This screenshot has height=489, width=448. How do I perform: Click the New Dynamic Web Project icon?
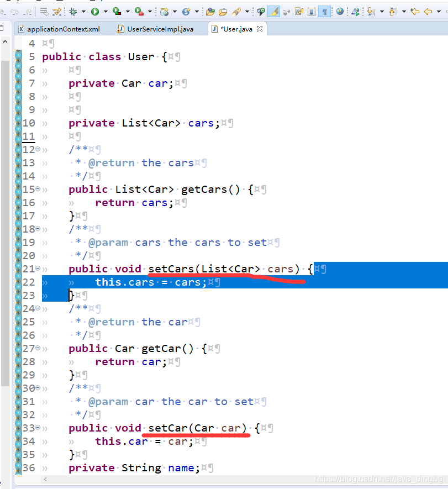164,12
